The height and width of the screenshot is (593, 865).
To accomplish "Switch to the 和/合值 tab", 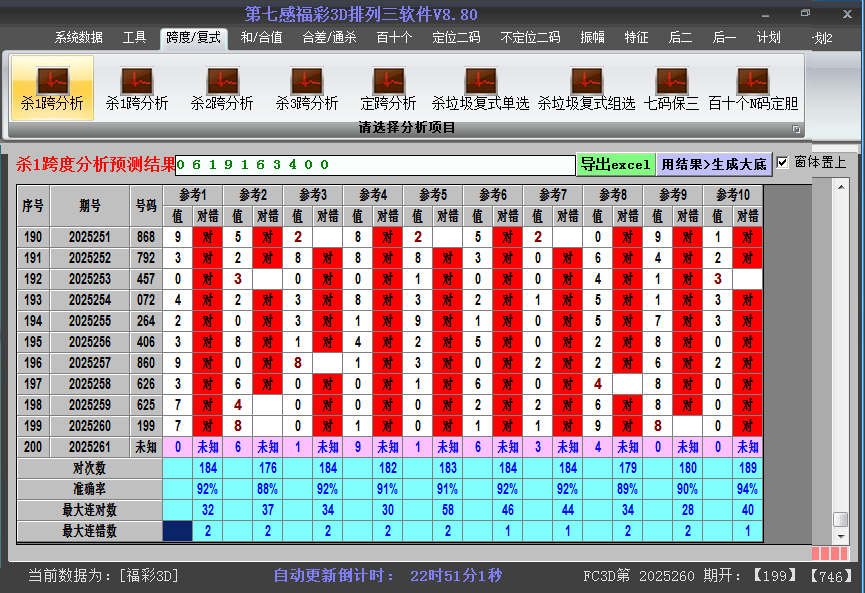I will 261,38.
